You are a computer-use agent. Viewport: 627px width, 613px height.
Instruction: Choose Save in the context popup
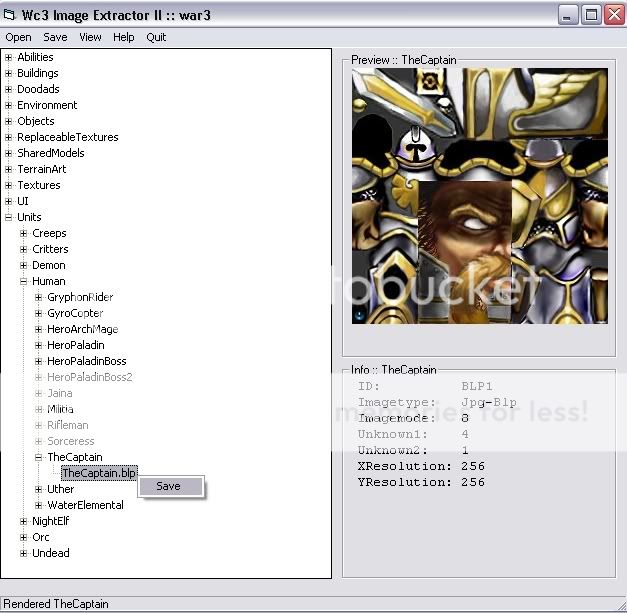pos(171,486)
